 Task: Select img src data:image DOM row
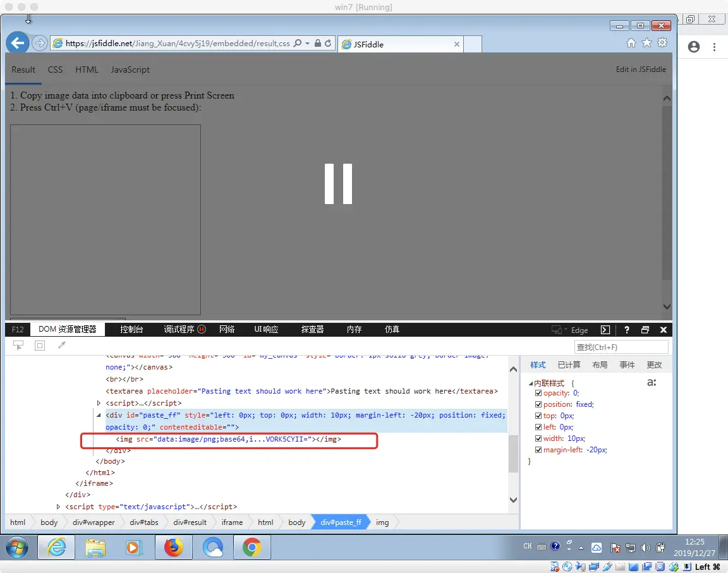(x=228, y=439)
